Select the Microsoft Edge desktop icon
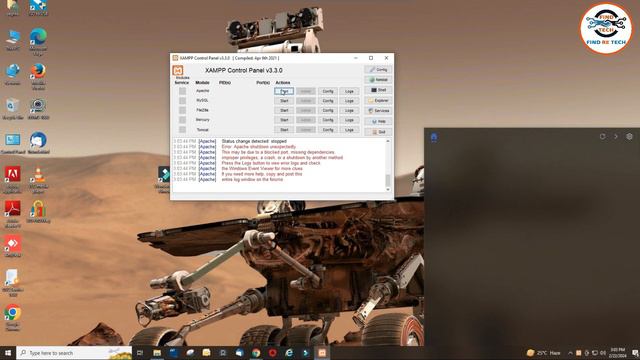Image resolution: width=640 pixels, height=360 pixels. point(38,42)
